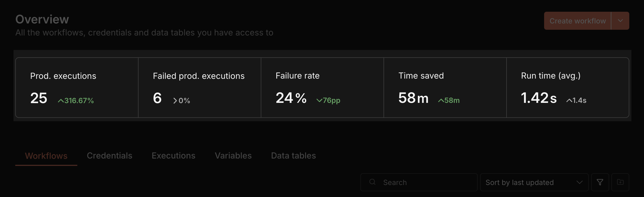Image resolution: width=644 pixels, height=197 pixels.
Task: Click the green down arrow beside 76pp
Action: click(x=319, y=101)
